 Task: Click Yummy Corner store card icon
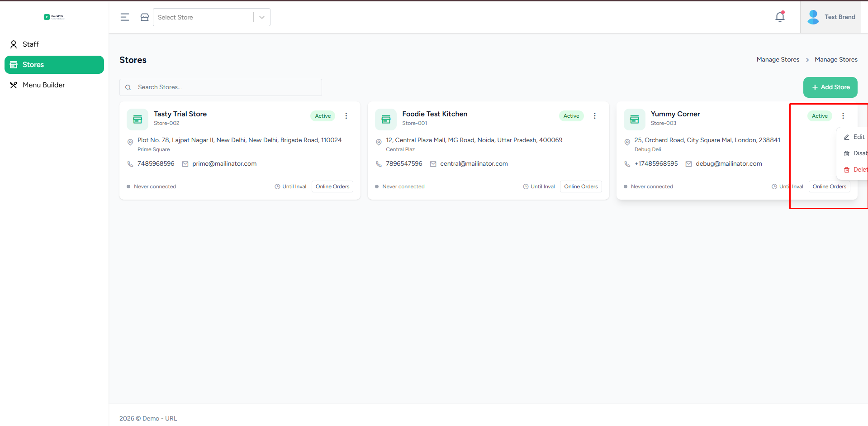tap(634, 119)
